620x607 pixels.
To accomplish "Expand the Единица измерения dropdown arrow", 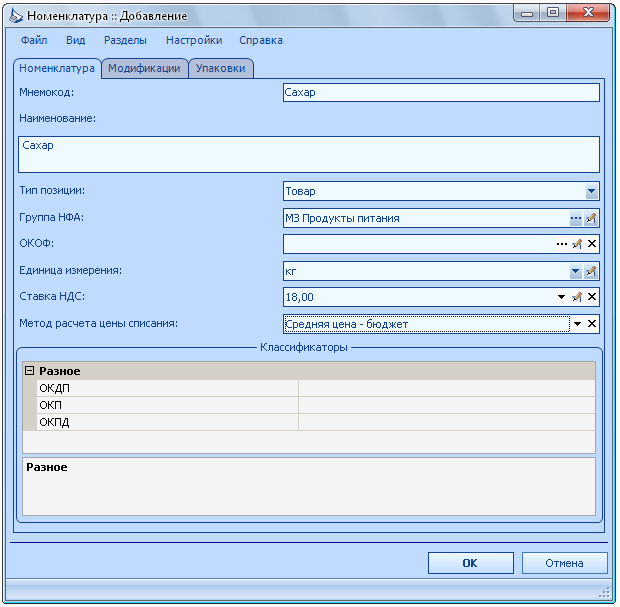I will tap(576, 271).
